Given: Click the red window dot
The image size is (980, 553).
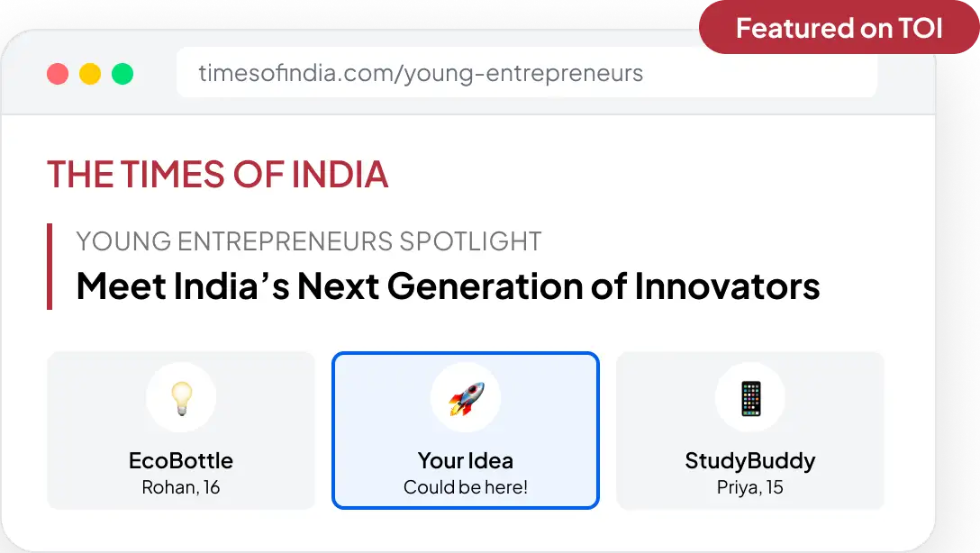Looking at the screenshot, I should 58,74.
